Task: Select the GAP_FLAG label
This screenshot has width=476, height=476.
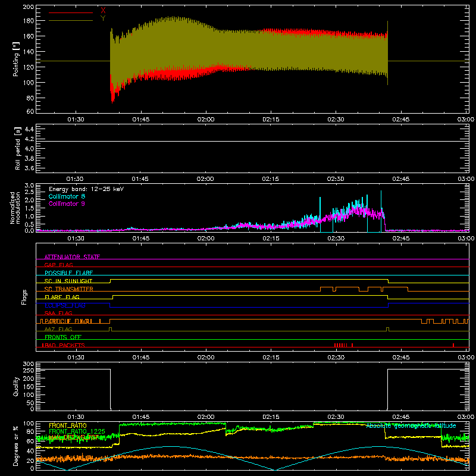Action: pyautogui.click(x=58, y=265)
